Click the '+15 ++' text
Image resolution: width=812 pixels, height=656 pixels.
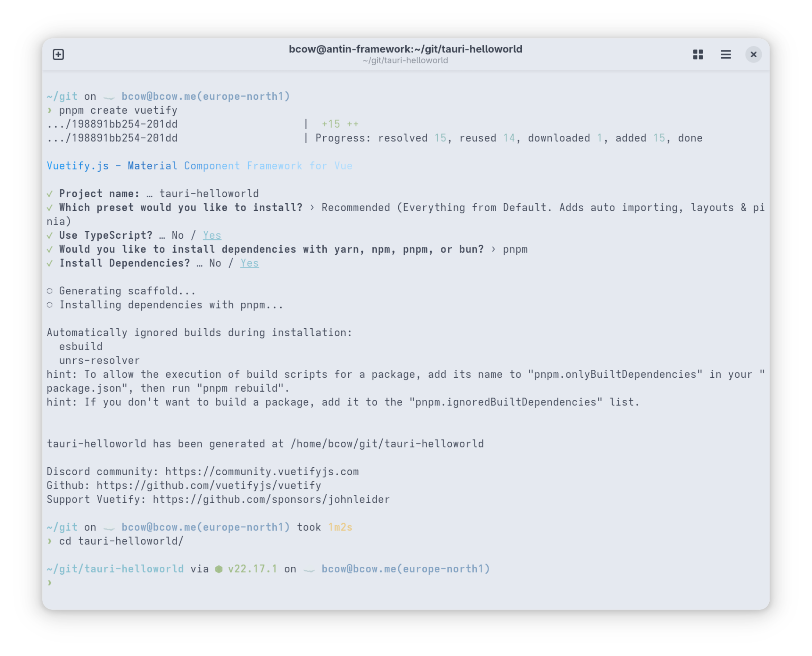click(x=340, y=124)
